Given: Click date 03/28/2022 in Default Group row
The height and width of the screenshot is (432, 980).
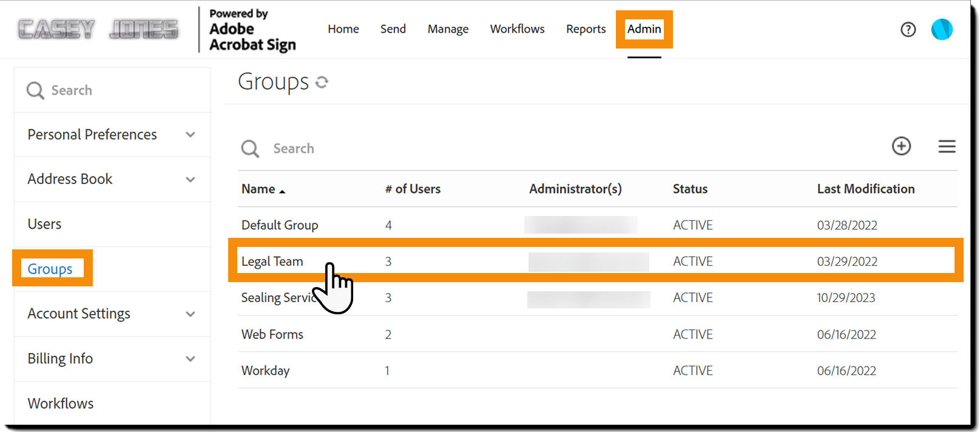Looking at the screenshot, I should (847, 225).
